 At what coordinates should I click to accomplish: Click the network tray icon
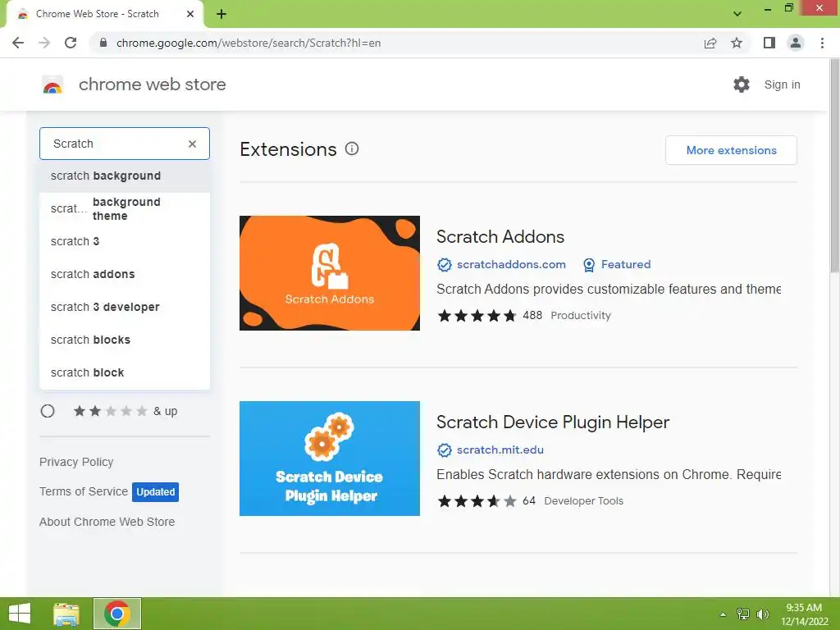click(x=743, y=614)
